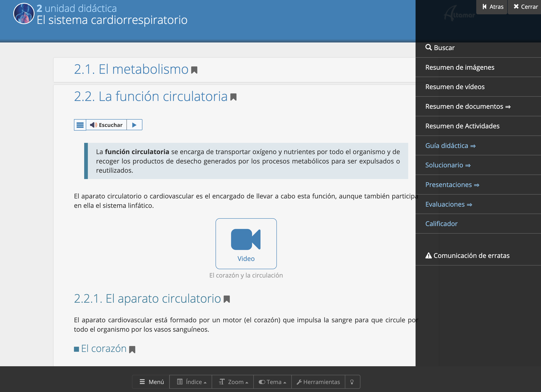This screenshot has width=541, height=392.
Task: Open the Video camera thumbnail
Action: (246, 244)
